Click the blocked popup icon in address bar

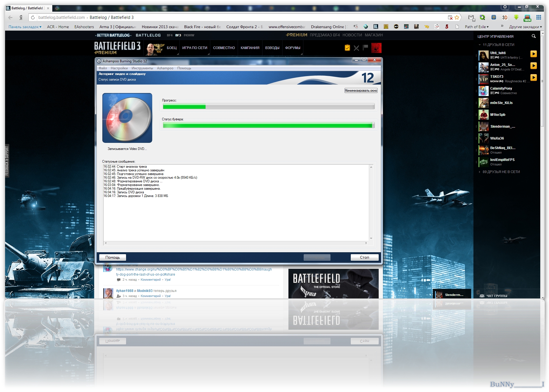[x=450, y=17]
